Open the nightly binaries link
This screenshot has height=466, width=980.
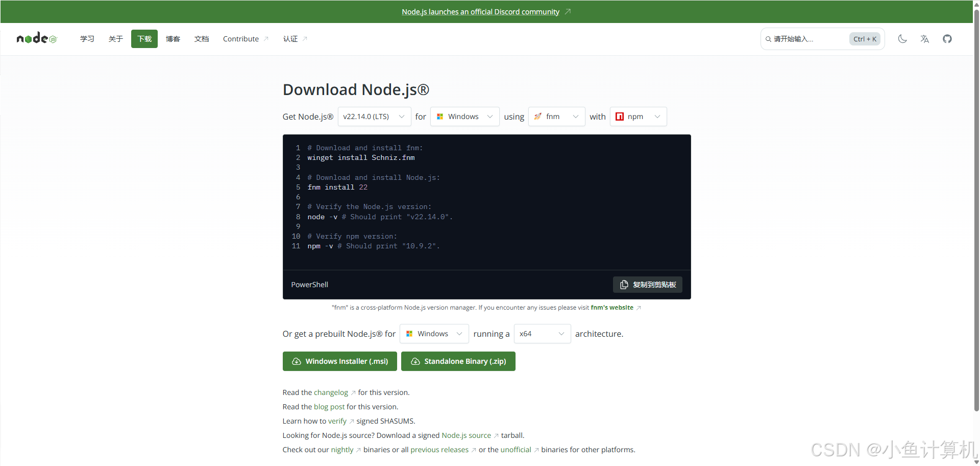point(342,450)
